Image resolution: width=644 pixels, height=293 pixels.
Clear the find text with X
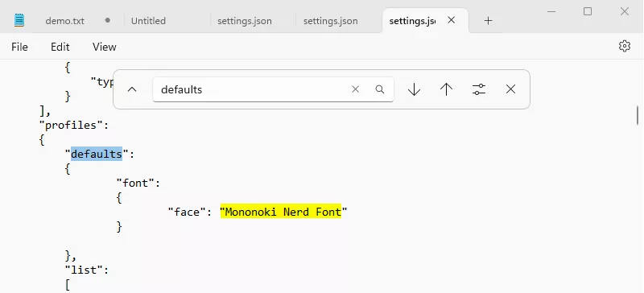pyautogui.click(x=355, y=89)
